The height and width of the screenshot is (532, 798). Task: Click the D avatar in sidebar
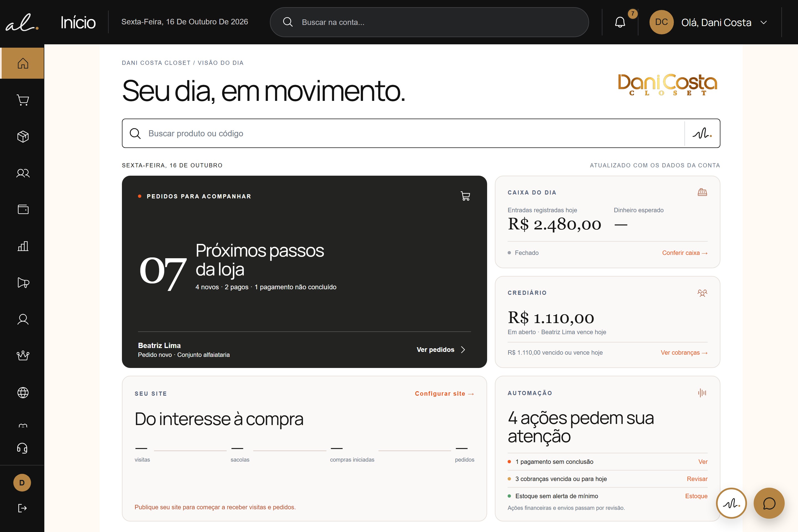click(x=22, y=482)
